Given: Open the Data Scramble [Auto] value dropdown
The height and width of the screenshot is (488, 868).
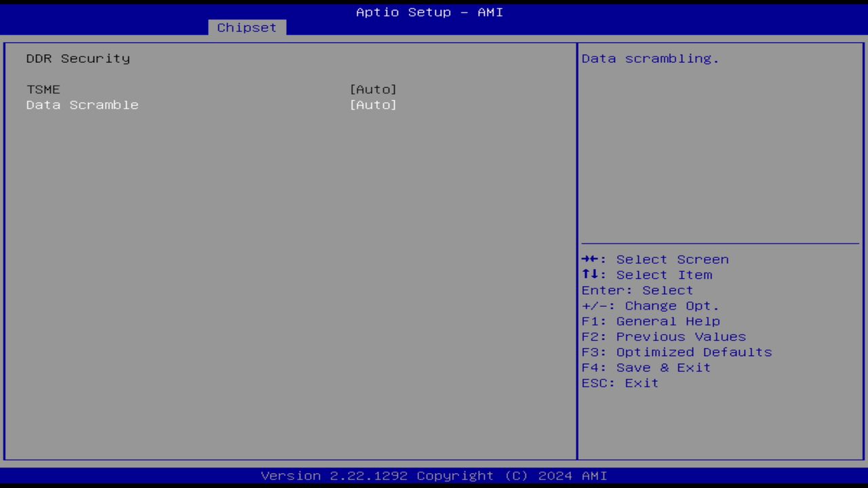Looking at the screenshot, I should (373, 105).
